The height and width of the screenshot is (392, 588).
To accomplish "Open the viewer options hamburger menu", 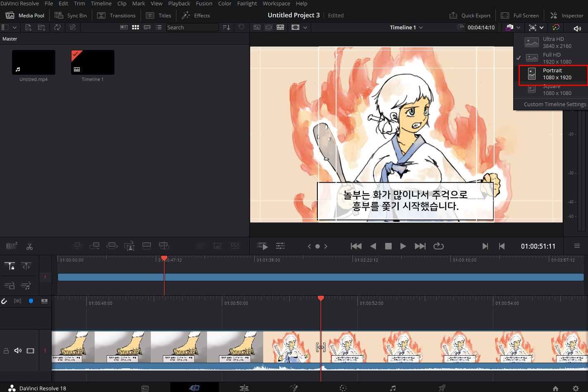I will 577,246.
